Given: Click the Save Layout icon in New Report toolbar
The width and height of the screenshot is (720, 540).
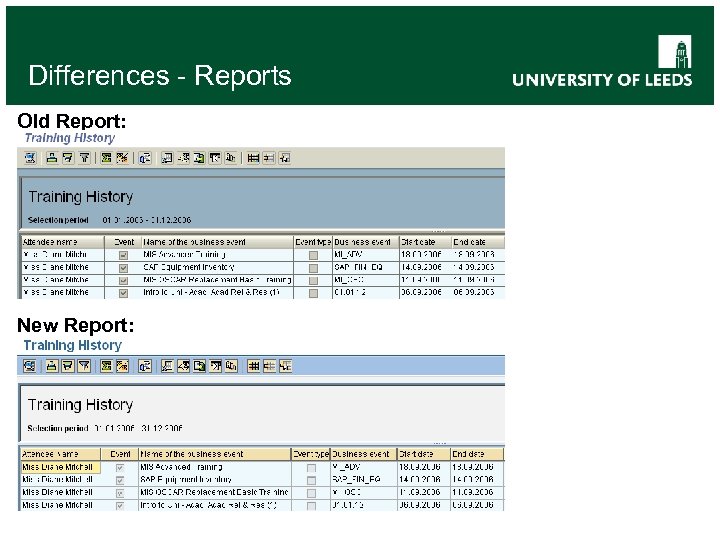Looking at the screenshot, I should pyautogui.click(x=285, y=366).
